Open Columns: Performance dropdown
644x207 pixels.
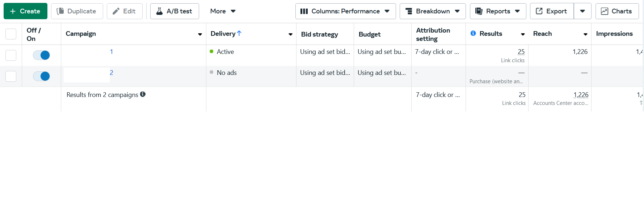pyautogui.click(x=345, y=11)
